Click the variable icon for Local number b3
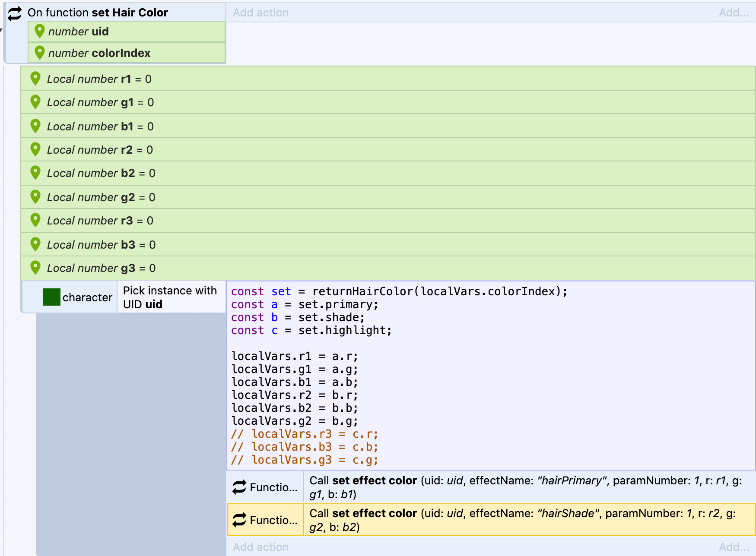 pos(35,244)
